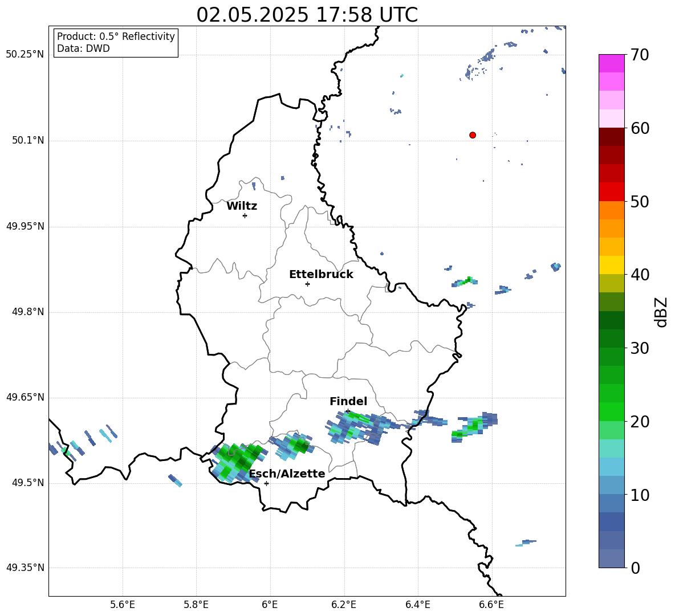675x616 pixels.
Task: Click the 70 tick on the colorbar
Action: coord(640,55)
